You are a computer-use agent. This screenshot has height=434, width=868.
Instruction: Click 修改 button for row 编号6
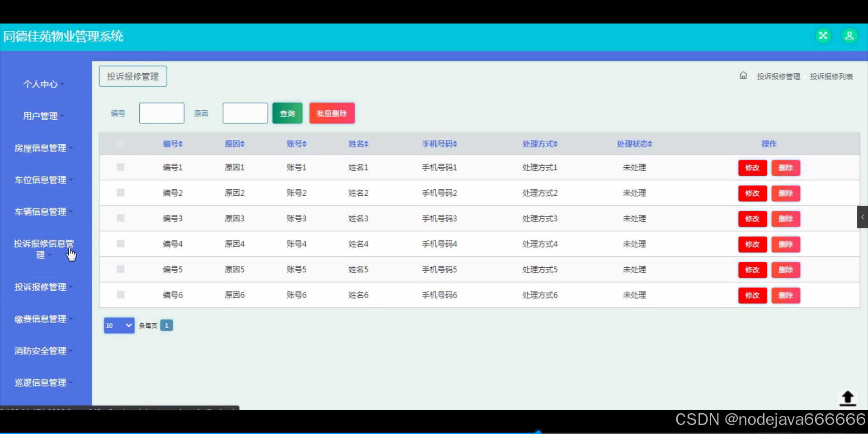(x=752, y=295)
